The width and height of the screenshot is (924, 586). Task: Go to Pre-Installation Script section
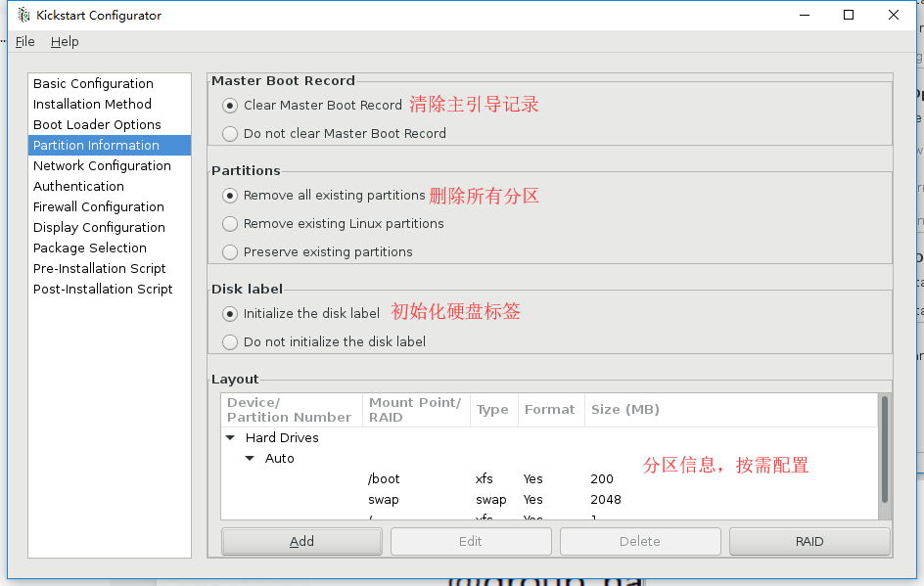110,269
